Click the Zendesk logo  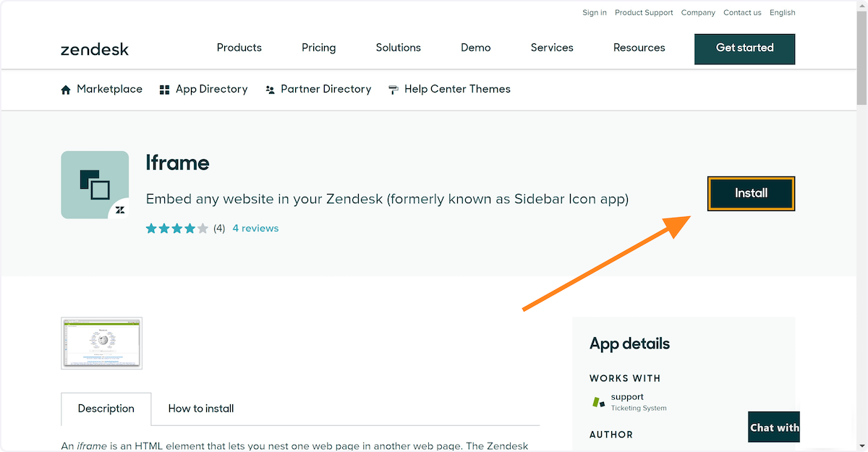coord(95,49)
